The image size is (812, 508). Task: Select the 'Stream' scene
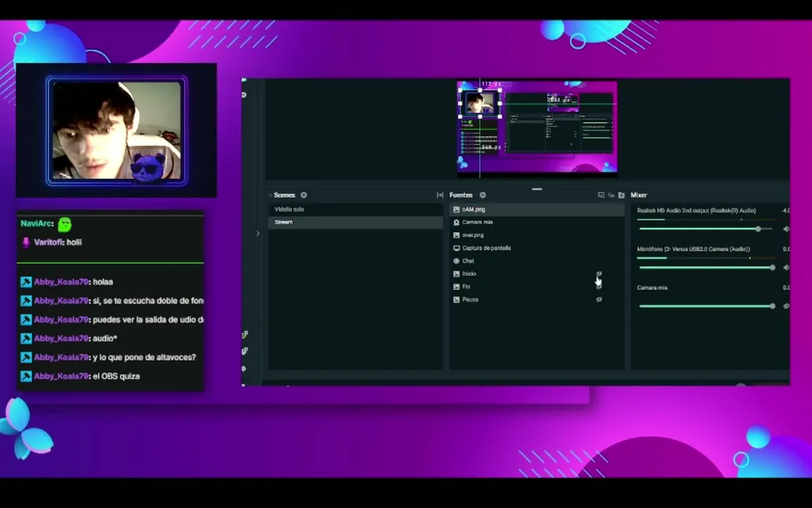point(355,222)
